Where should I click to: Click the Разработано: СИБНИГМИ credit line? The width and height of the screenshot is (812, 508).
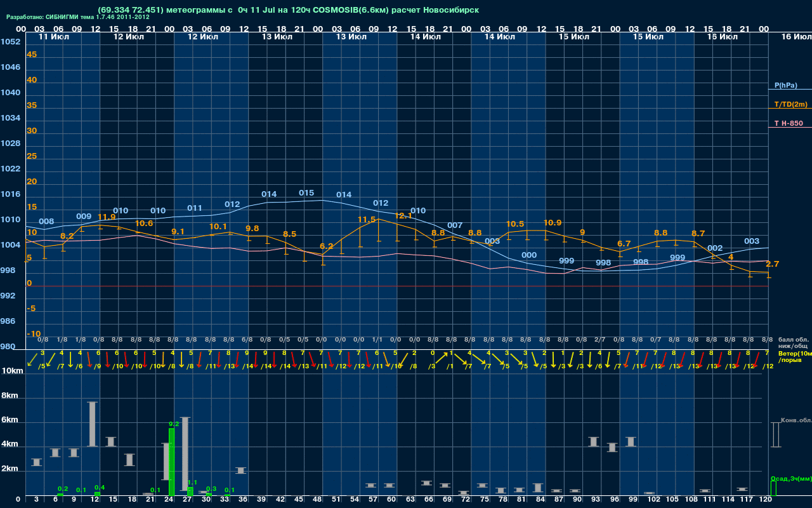pos(78,17)
